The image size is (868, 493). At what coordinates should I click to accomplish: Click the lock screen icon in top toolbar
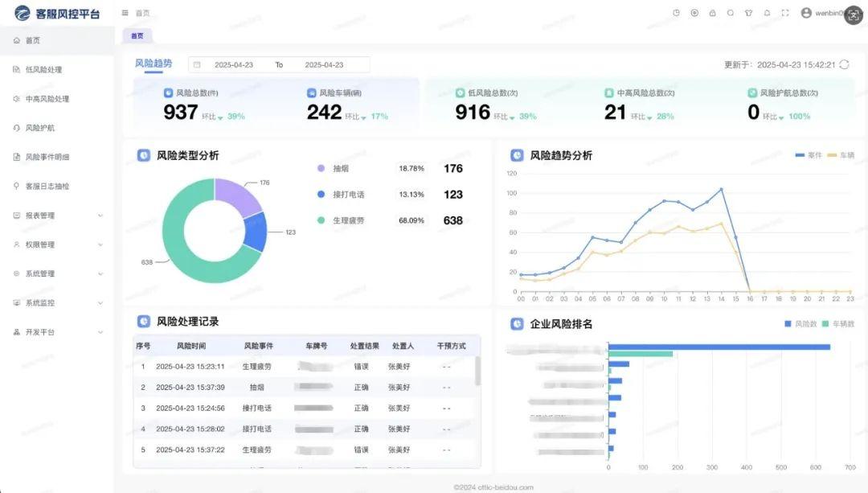click(712, 13)
